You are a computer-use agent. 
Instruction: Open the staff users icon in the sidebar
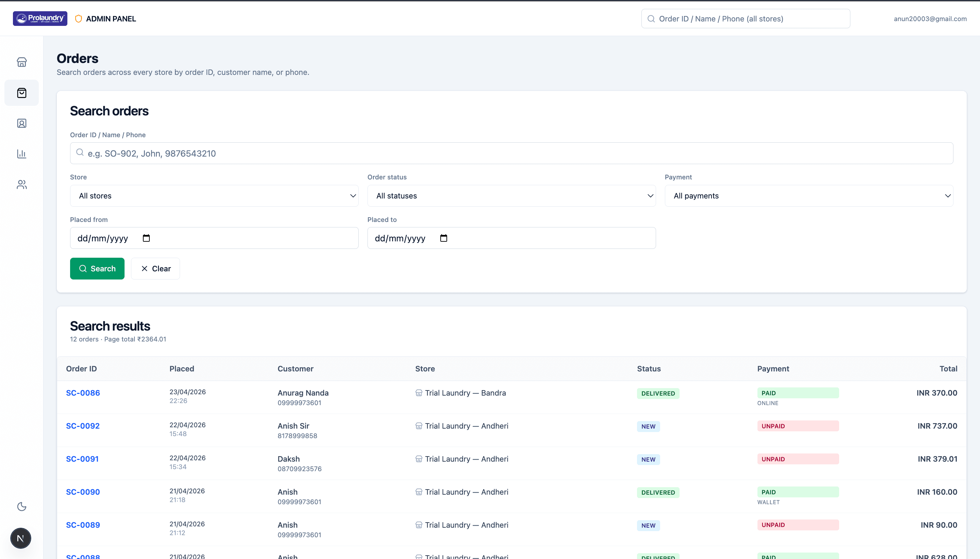[x=21, y=184]
